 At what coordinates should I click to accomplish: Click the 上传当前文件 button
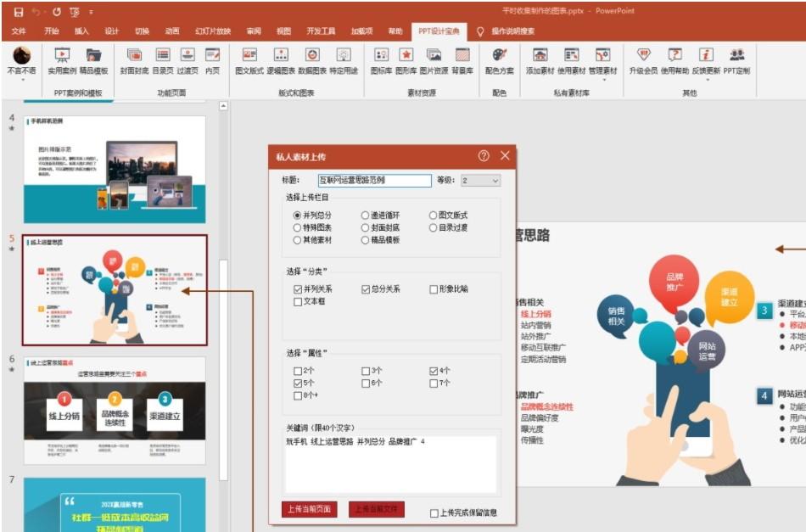click(x=376, y=509)
